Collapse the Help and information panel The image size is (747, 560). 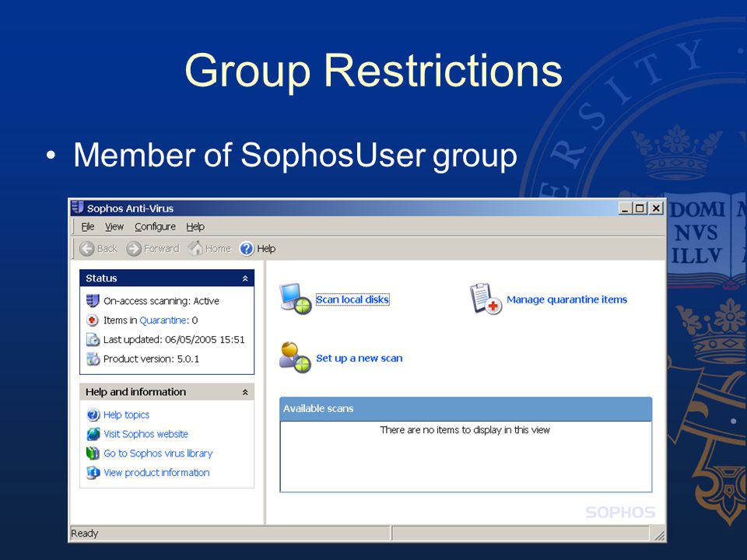[x=245, y=392]
